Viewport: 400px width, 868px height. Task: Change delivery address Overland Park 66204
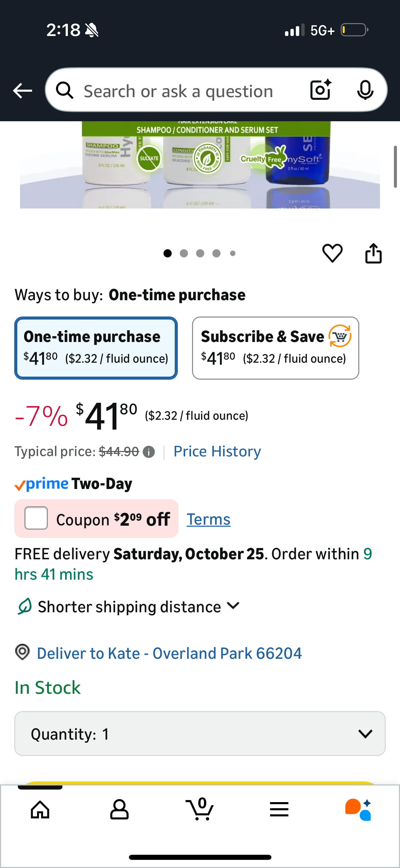pos(169,653)
